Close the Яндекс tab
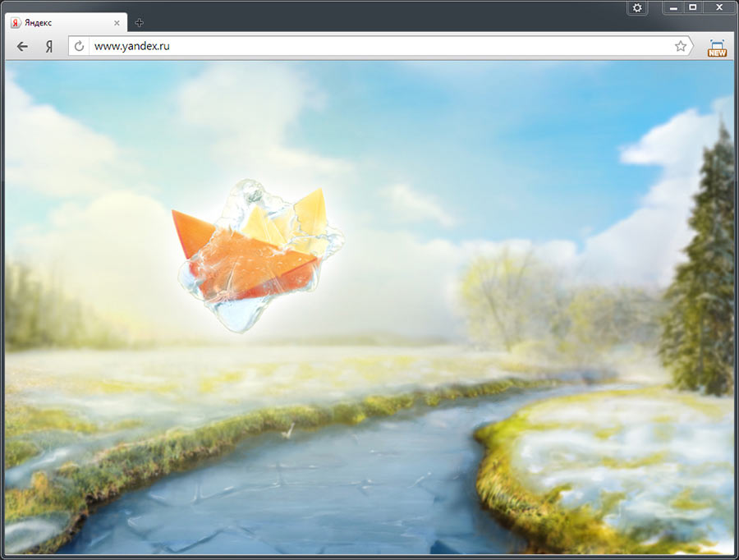The width and height of the screenshot is (739, 560). 117,22
